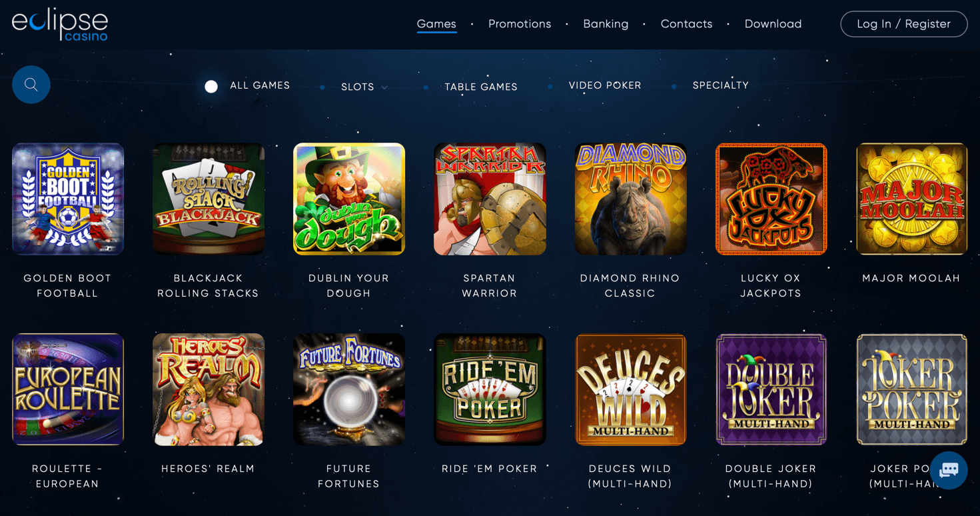Open the Heroes' Realm game thumbnail
The image size is (980, 516).
pyautogui.click(x=209, y=389)
